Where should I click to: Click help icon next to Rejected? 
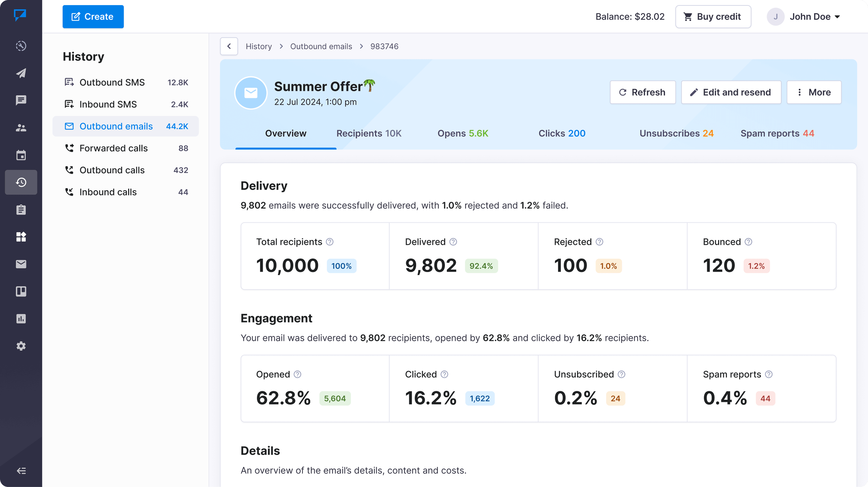coord(599,242)
